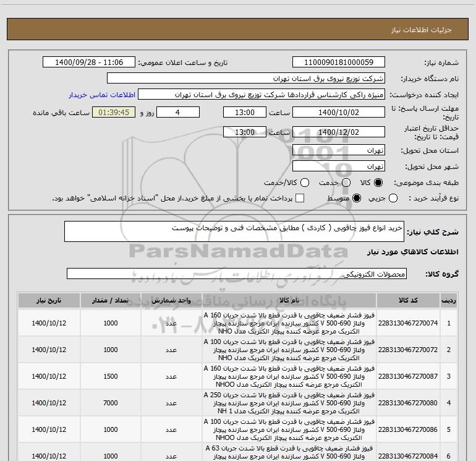The image size is (476, 461).
Task: Click the 250 A fuse name in row 4
Action: (x=289, y=403)
